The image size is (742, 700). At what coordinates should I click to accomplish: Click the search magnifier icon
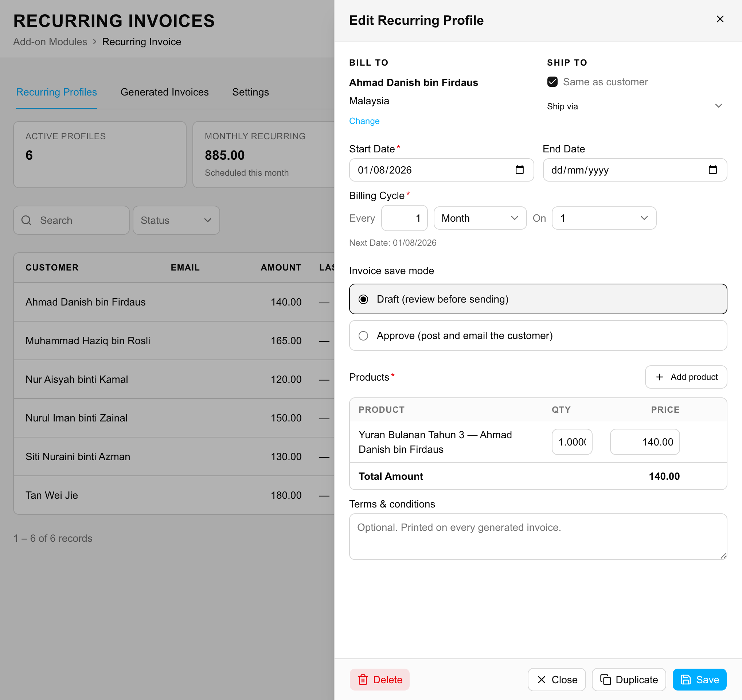tap(26, 220)
